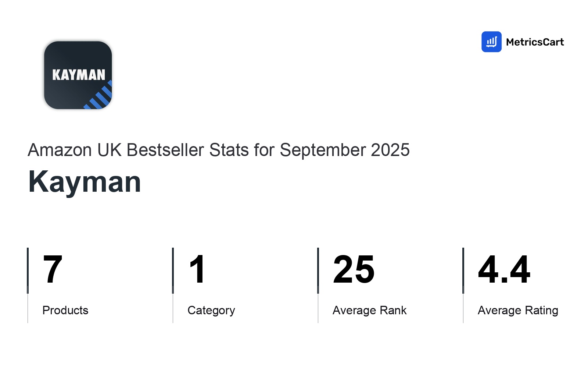Screen dimensions: 588x368
Task: Select the 4.4 average rating value
Action: [504, 270]
